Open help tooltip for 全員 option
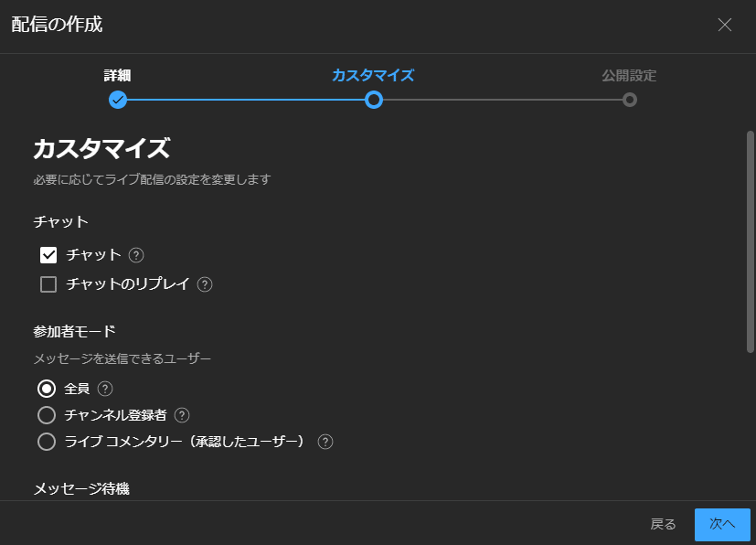This screenshot has height=545, width=756. tap(104, 389)
